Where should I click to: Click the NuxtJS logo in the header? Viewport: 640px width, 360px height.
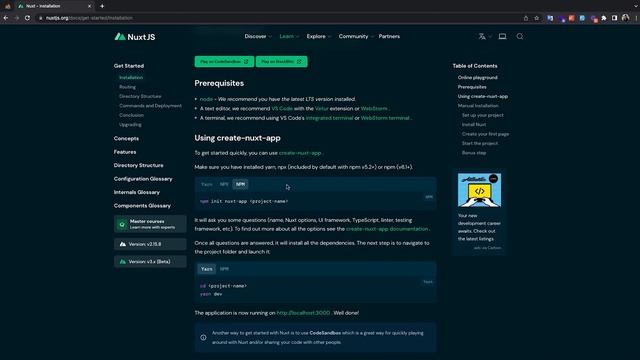(135, 37)
